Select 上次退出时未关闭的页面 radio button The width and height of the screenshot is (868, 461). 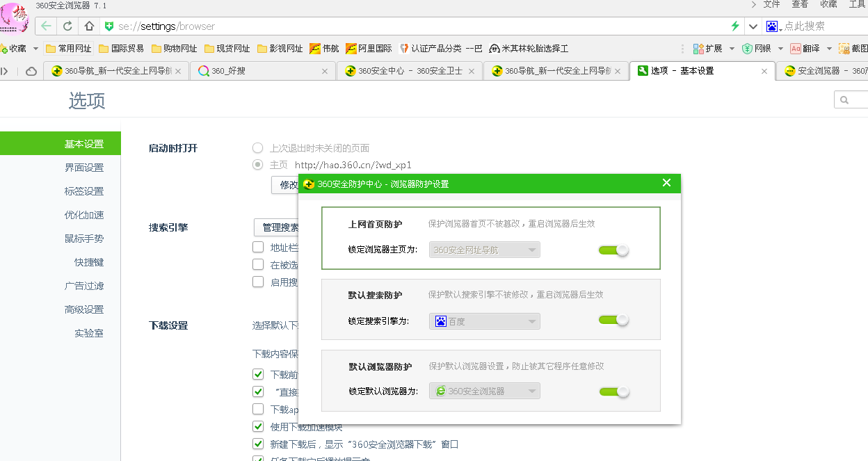point(258,148)
